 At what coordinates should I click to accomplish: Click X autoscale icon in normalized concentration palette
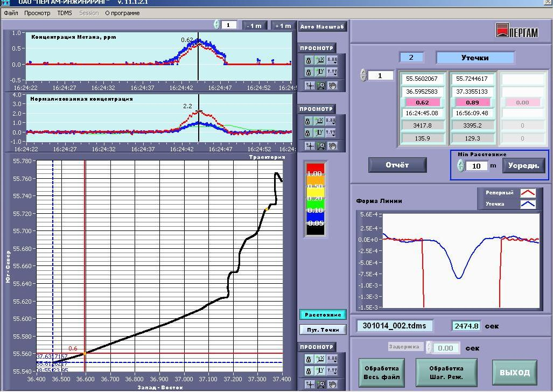(x=319, y=121)
